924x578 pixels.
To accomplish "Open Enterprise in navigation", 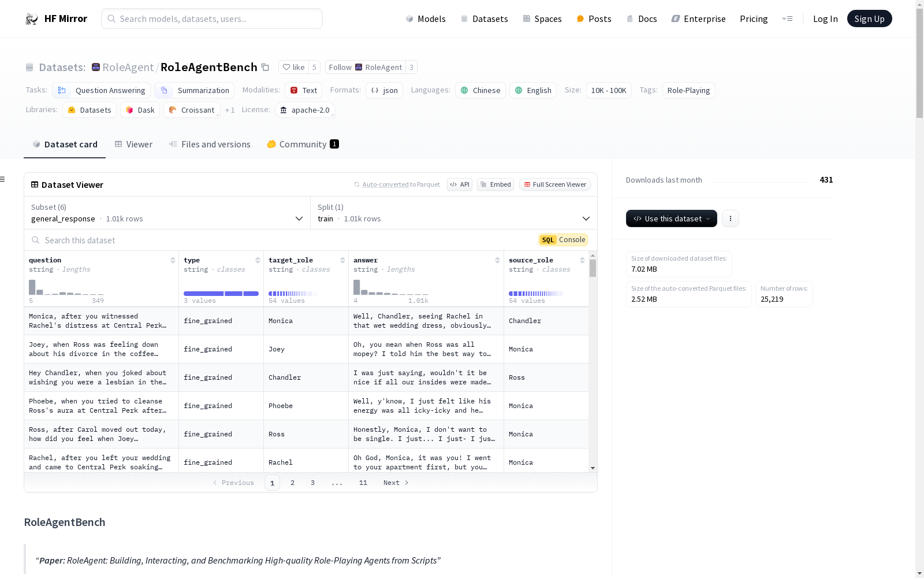I will [698, 18].
